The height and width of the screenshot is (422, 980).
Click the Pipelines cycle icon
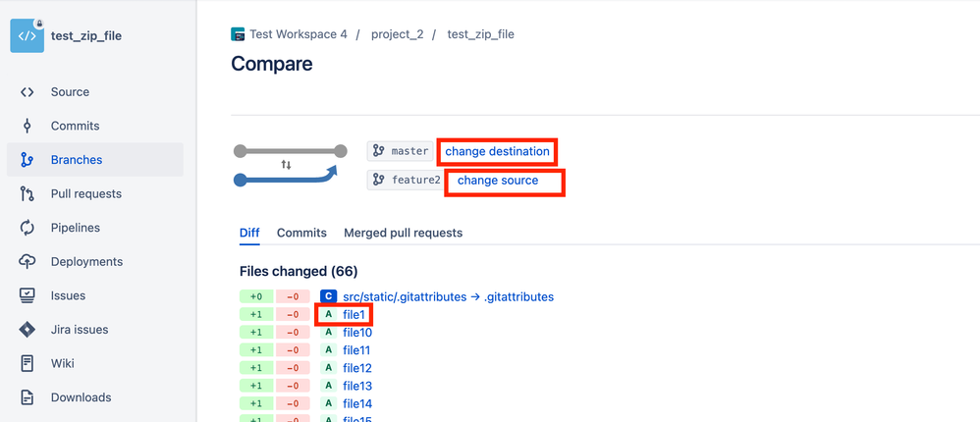27,228
